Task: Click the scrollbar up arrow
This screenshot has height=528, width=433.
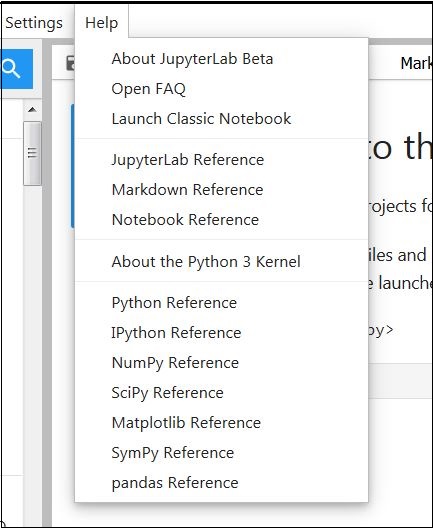Action: tap(32, 109)
